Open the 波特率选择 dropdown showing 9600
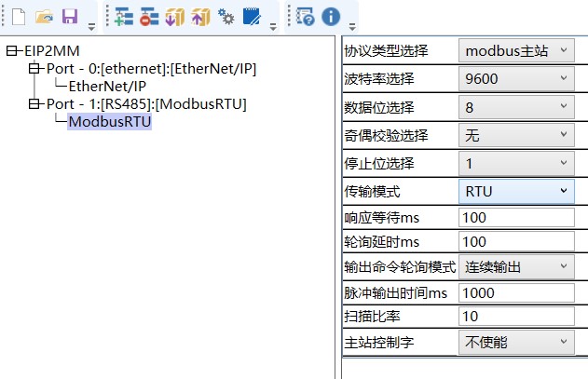This screenshot has height=379, width=588. 516,78
